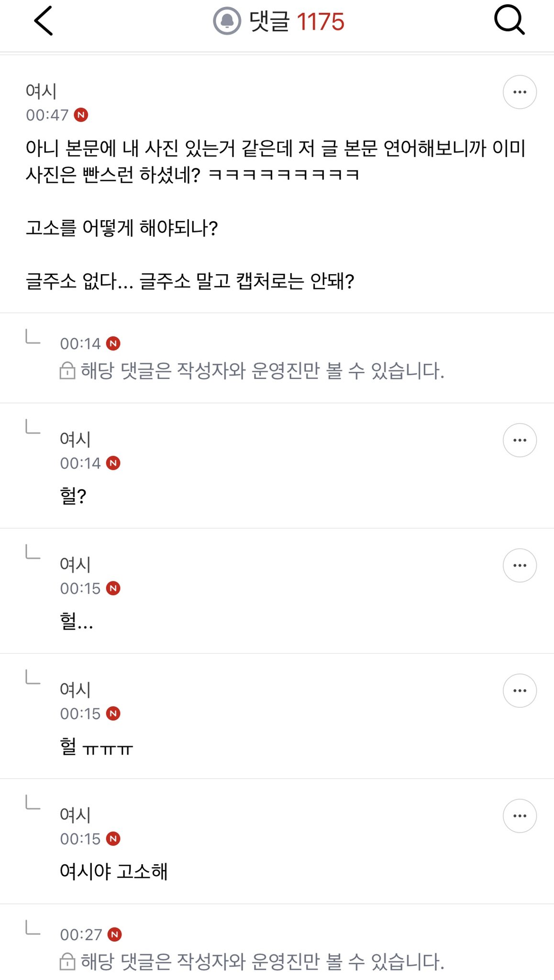Image resolution: width=554 pixels, height=980 pixels.
Task: Tap the '고소를 어떻게 해야되나?' text line
Action: click(x=122, y=228)
